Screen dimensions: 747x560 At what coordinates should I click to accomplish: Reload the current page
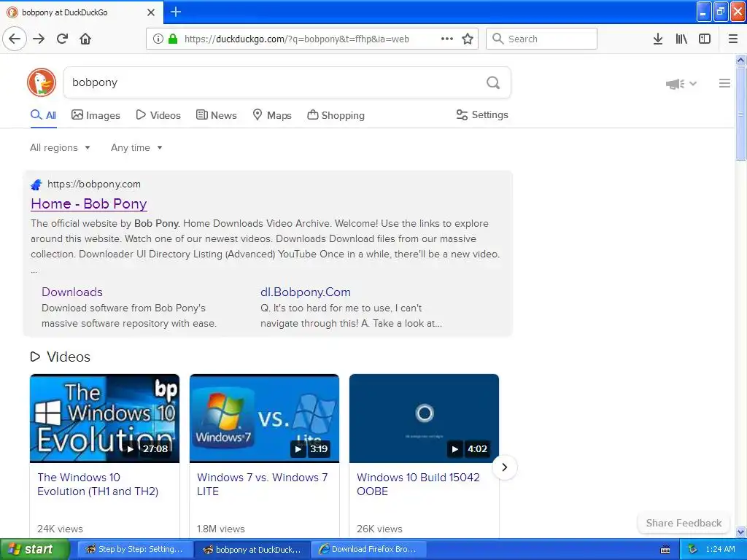pyautogui.click(x=62, y=39)
